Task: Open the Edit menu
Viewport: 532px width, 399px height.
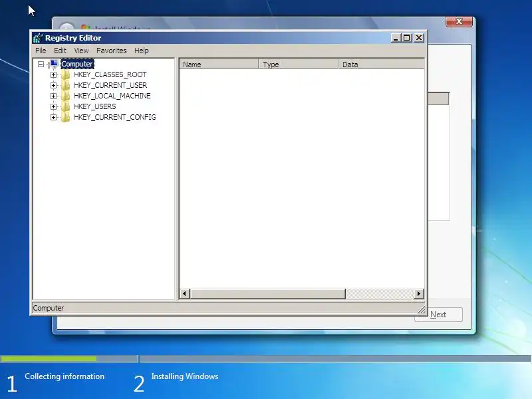Action: [60, 51]
